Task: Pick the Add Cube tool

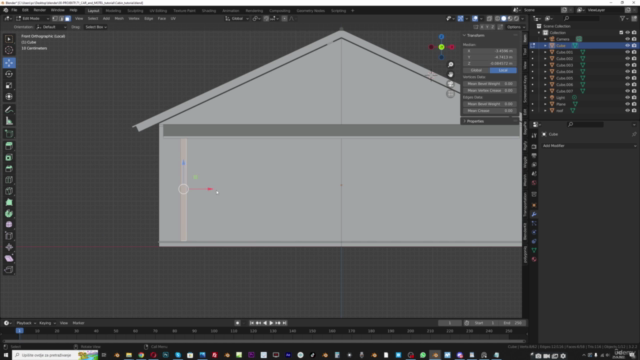Action: (9, 133)
